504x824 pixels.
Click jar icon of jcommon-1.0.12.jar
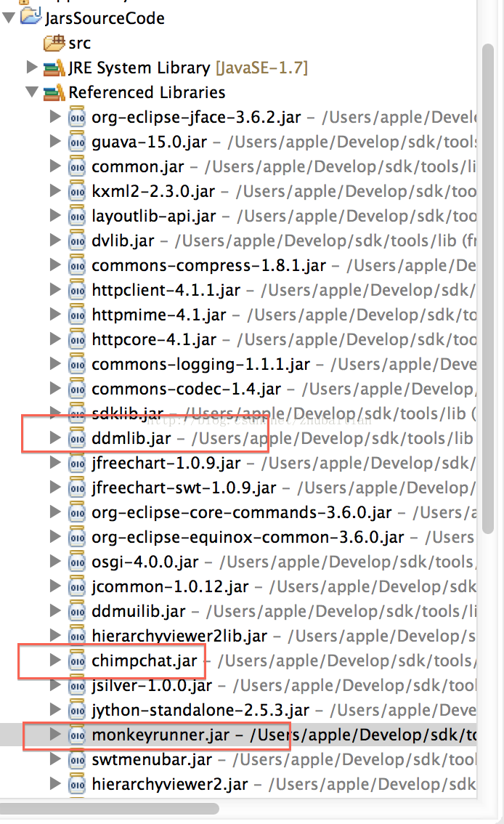[x=77, y=586]
